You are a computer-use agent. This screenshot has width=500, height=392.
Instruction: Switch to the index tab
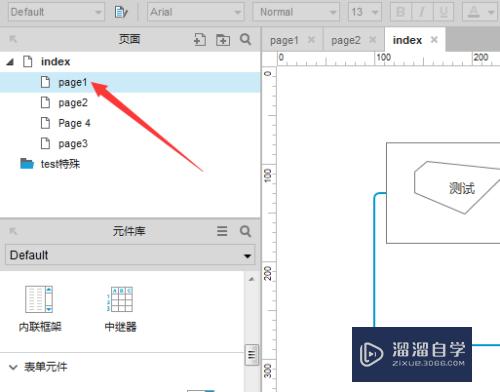click(x=407, y=40)
